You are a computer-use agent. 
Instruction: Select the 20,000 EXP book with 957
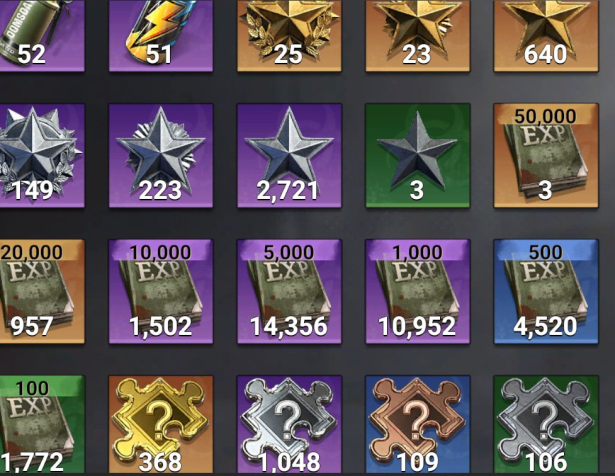[x=42, y=291]
